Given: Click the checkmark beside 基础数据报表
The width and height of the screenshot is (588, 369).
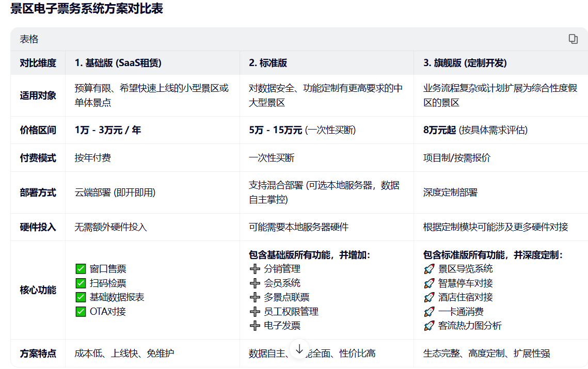Looking at the screenshot, I should (x=81, y=297).
